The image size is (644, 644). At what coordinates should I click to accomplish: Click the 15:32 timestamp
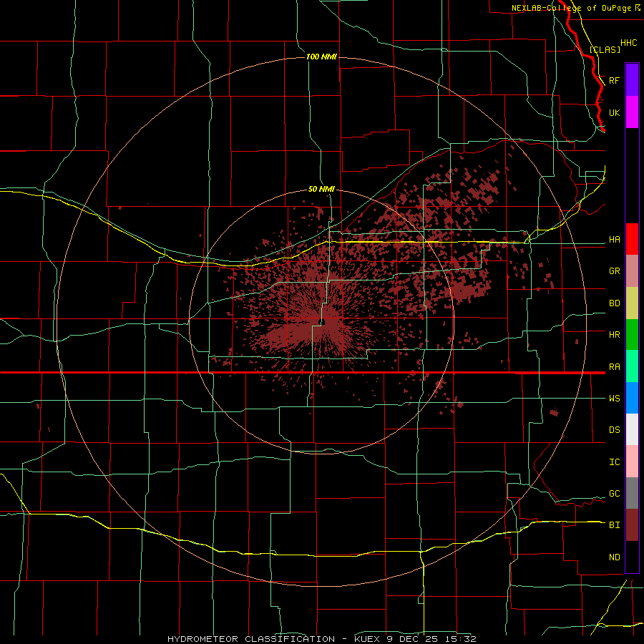[459, 639]
